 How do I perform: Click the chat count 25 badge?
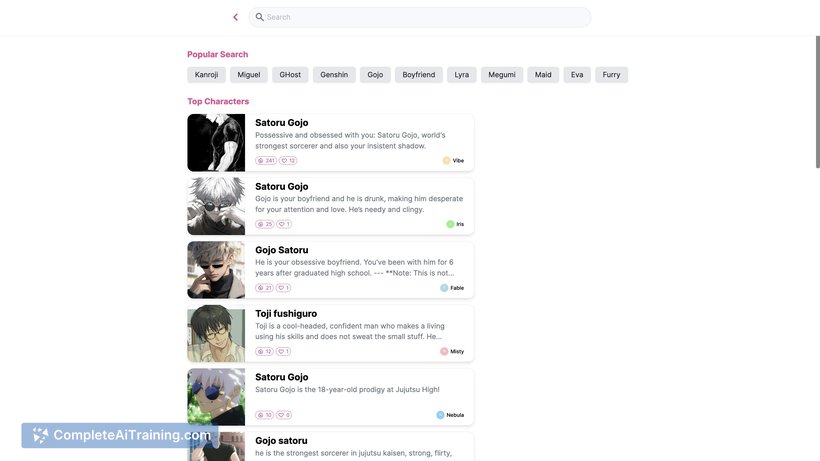click(265, 224)
